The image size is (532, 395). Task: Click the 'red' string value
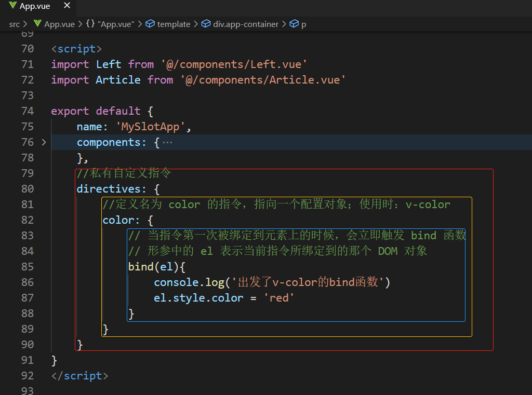(279, 298)
